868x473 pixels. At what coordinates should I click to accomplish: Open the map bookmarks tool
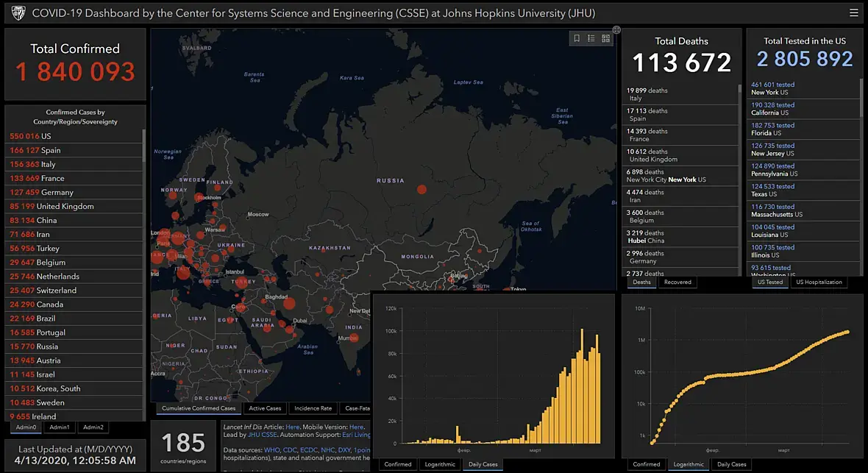[577, 38]
